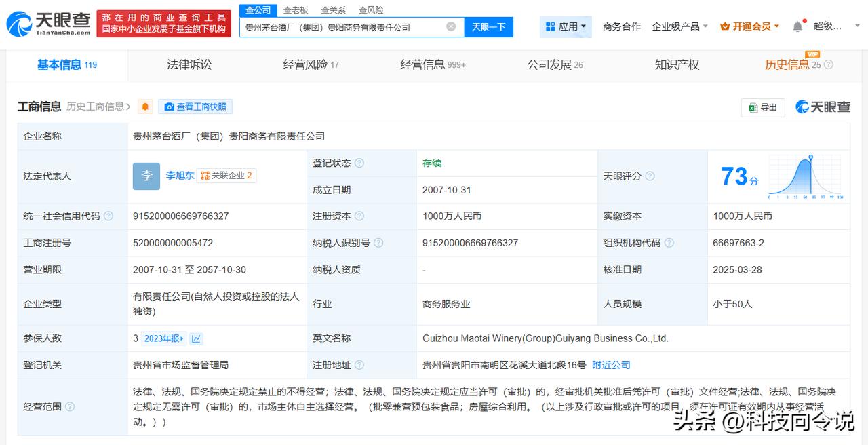This screenshot has height=445, width=868.
Task: Click help icon next to 天眼评分
Action: pyautogui.click(x=650, y=176)
